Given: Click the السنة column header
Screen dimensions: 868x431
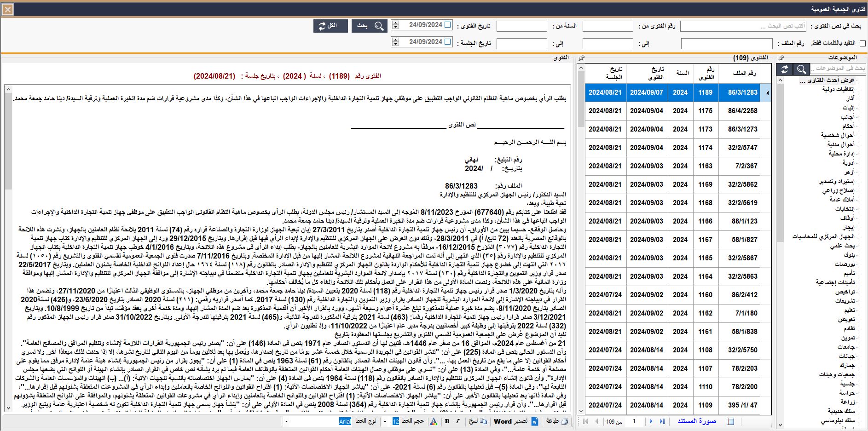Looking at the screenshot, I should [680, 73].
